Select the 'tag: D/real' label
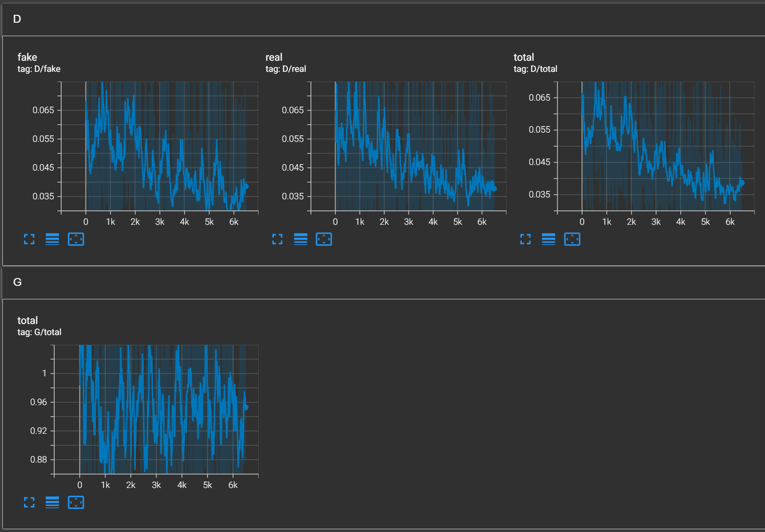The image size is (765, 532). (x=286, y=69)
